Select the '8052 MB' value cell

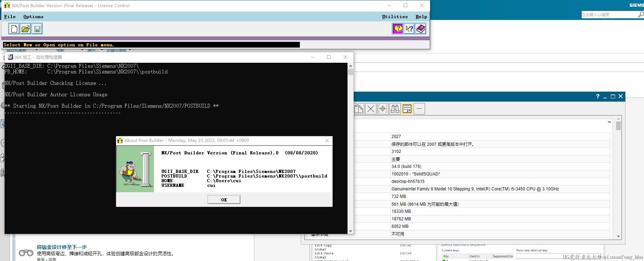click(x=500, y=226)
